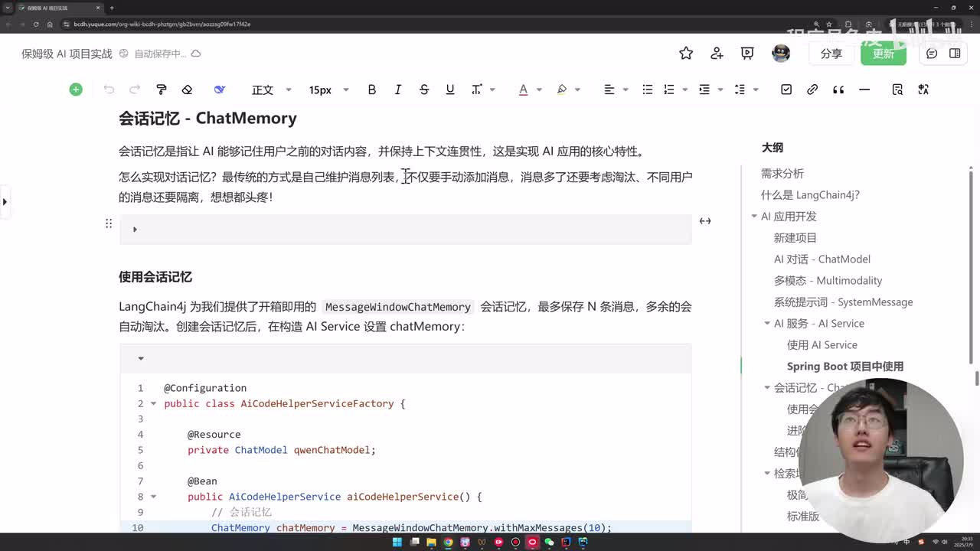Screen dimensions: 980x551
Task: Click the browser reload button
Action: click(x=35, y=24)
